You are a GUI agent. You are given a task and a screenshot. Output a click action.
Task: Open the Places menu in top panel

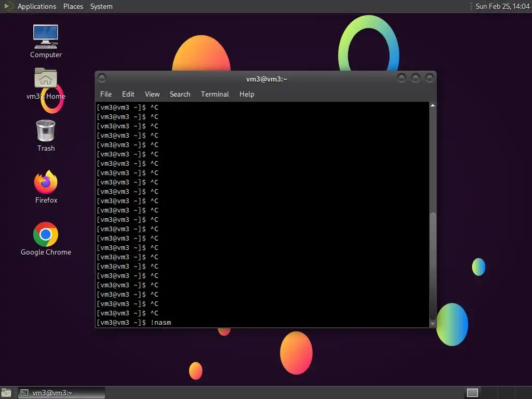click(73, 6)
